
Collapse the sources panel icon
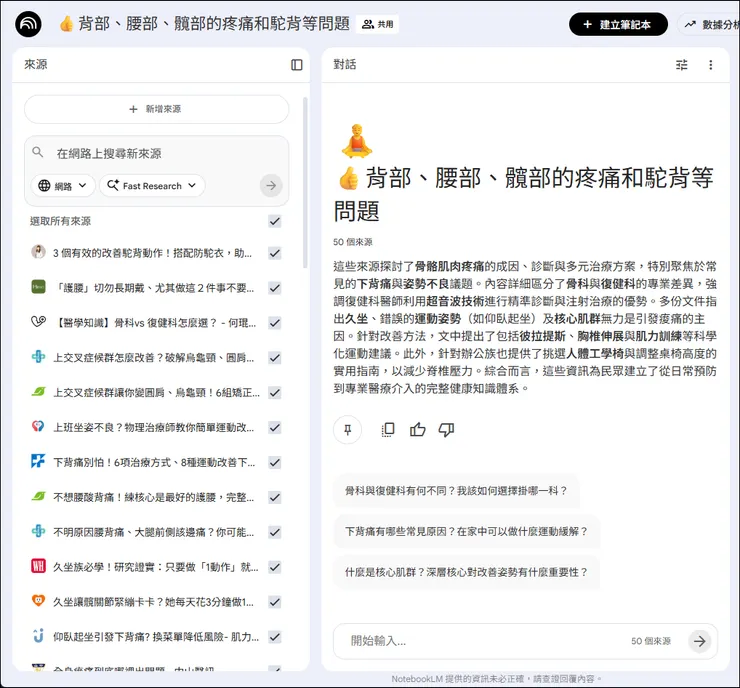point(296,65)
